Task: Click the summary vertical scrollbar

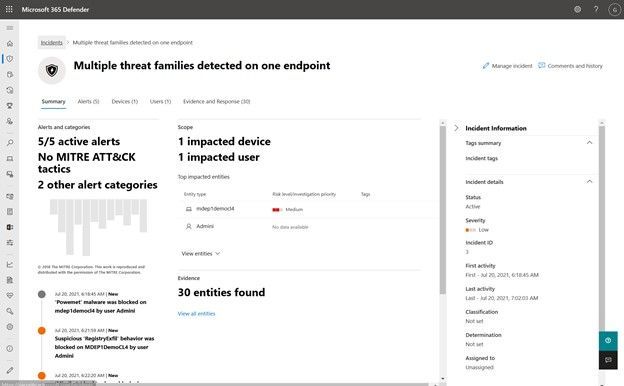Action: 443,209
